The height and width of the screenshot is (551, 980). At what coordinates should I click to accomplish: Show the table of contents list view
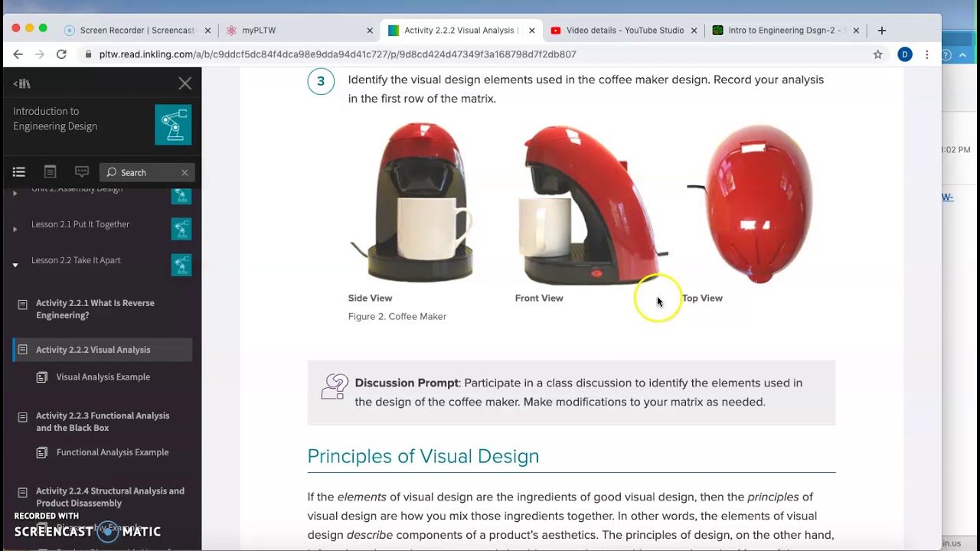(x=19, y=172)
